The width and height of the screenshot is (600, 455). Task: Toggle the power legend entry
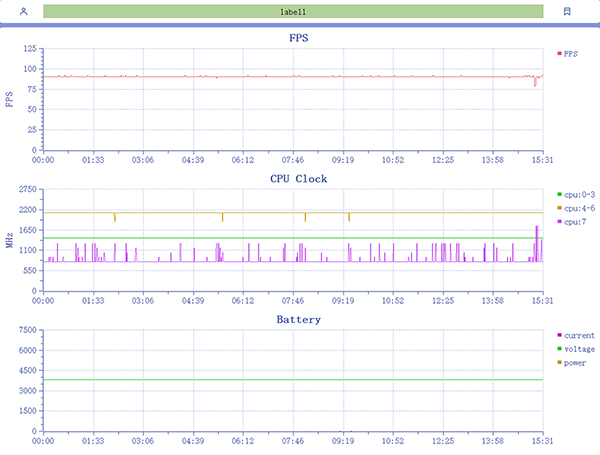pos(573,363)
